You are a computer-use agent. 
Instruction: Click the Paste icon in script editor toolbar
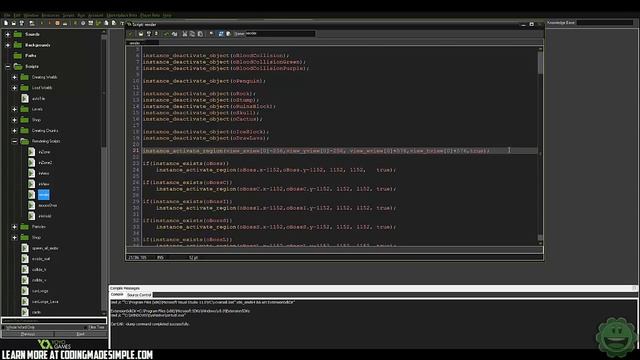[x=200, y=34]
